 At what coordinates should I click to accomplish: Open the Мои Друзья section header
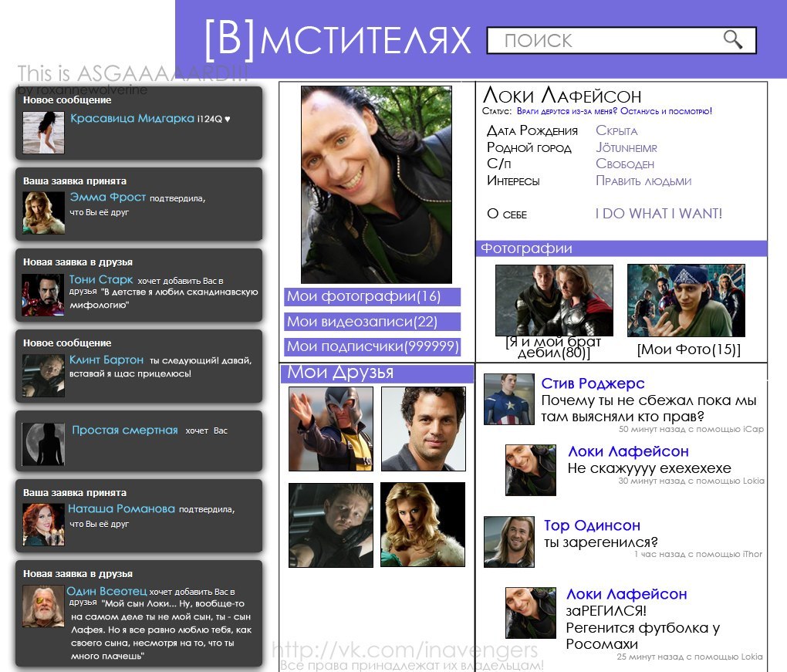340,373
